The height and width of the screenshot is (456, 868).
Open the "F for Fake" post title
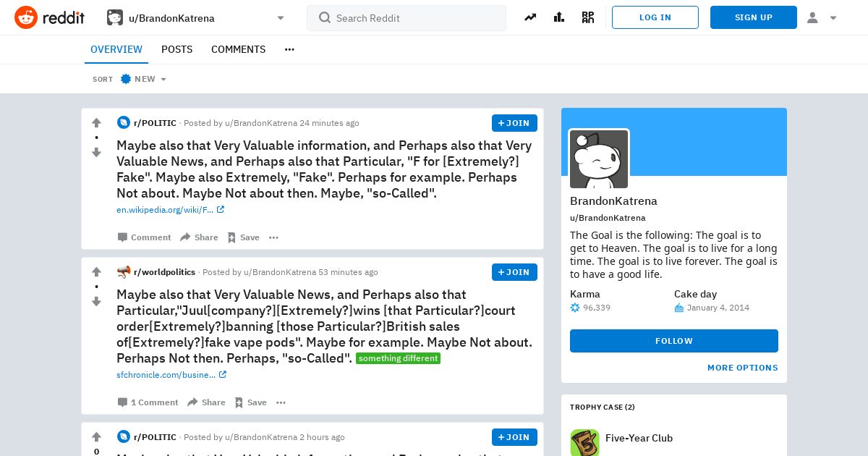pos(324,169)
